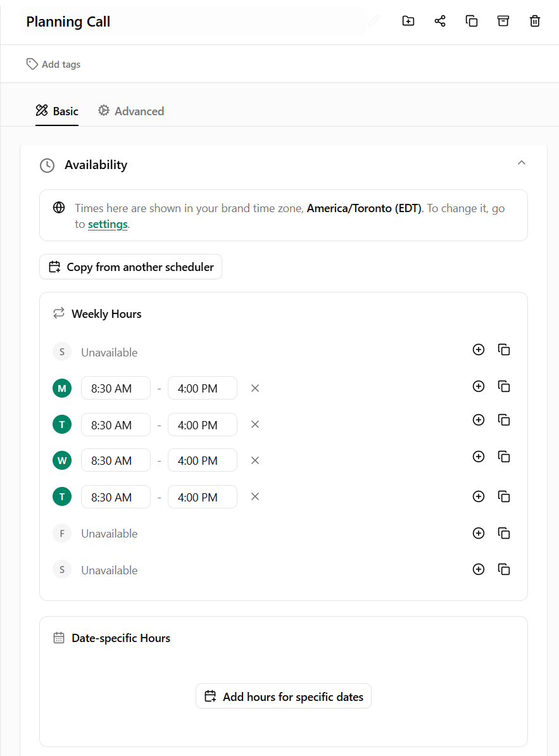
Task: Open Thursday end time 4:00 PM picker
Action: pyautogui.click(x=203, y=497)
